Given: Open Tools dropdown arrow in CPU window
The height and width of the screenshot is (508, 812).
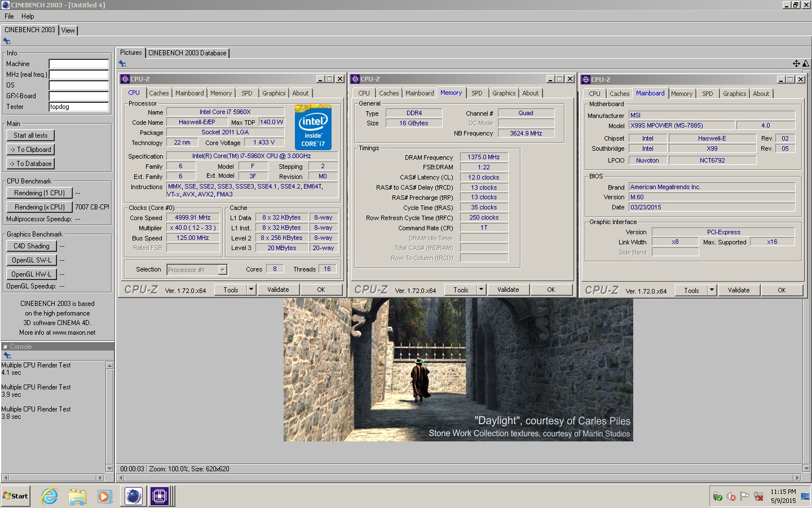Looking at the screenshot, I should 251,290.
